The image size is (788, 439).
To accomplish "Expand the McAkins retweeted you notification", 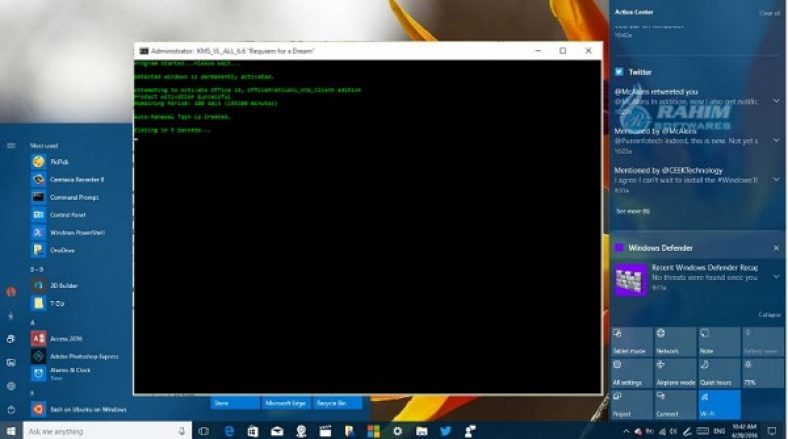I will click(x=776, y=100).
